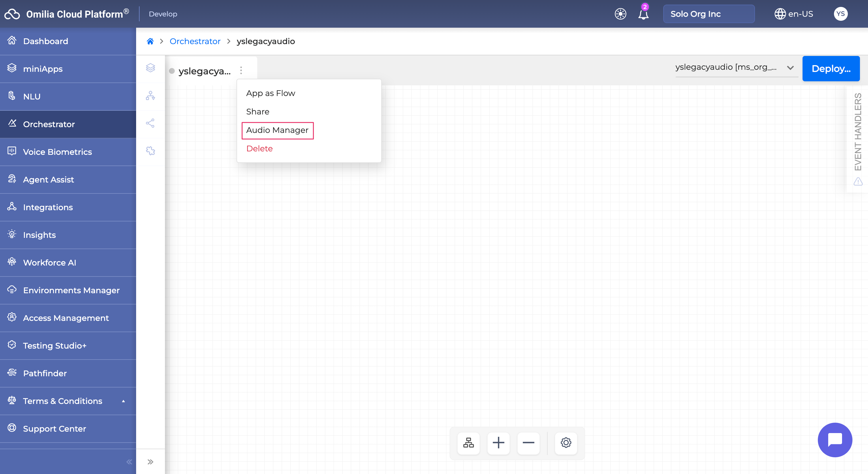The height and width of the screenshot is (474, 868).
Task: Zoom in with the plus button
Action: (x=498, y=443)
